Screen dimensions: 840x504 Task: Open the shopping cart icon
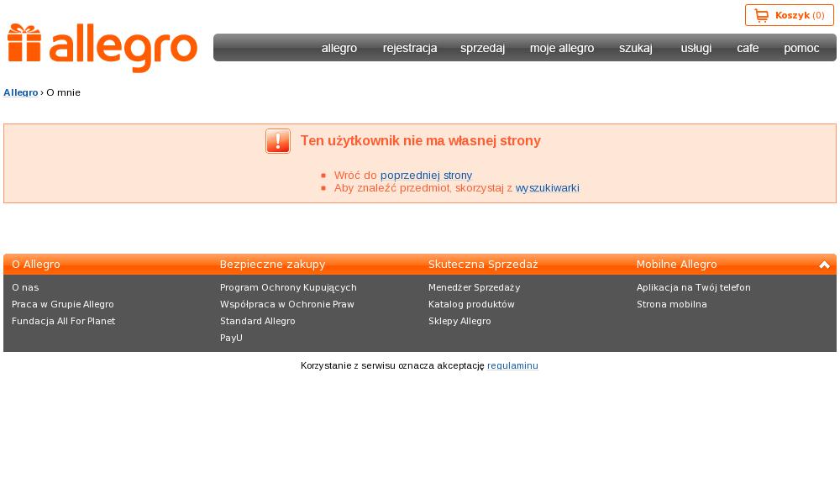pos(761,15)
